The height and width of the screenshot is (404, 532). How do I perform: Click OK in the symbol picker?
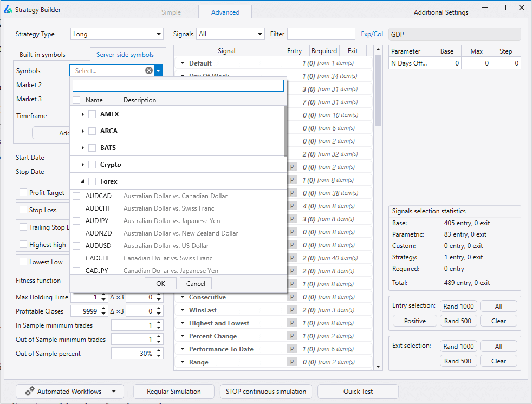pos(160,283)
